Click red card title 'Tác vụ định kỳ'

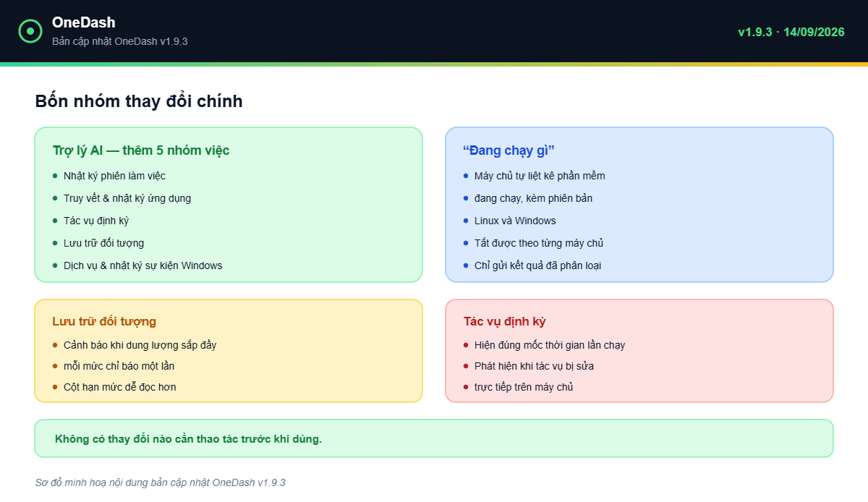point(505,321)
